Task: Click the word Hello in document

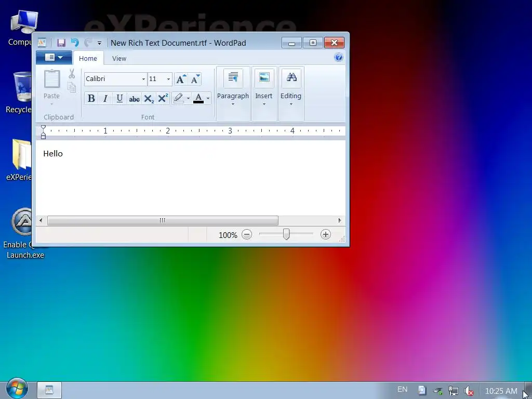Action: click(53, 153)
